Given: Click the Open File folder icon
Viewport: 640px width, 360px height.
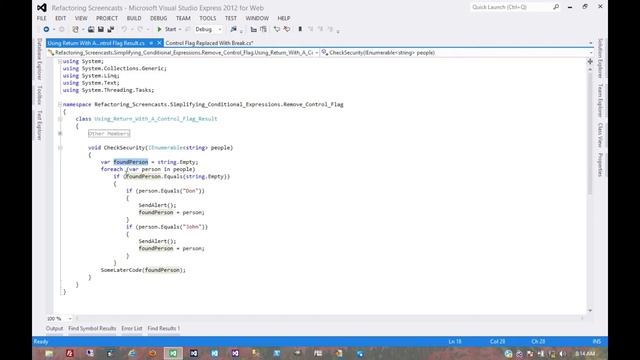Looking at the screenshot, I should pos(91,29).
